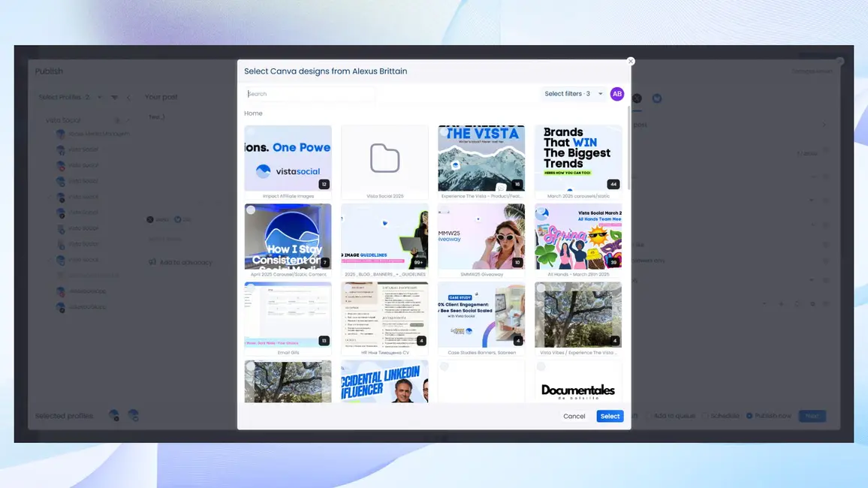The image size is (868, 488).
Task: Focus the Search input field
Action: pos(311,94)
